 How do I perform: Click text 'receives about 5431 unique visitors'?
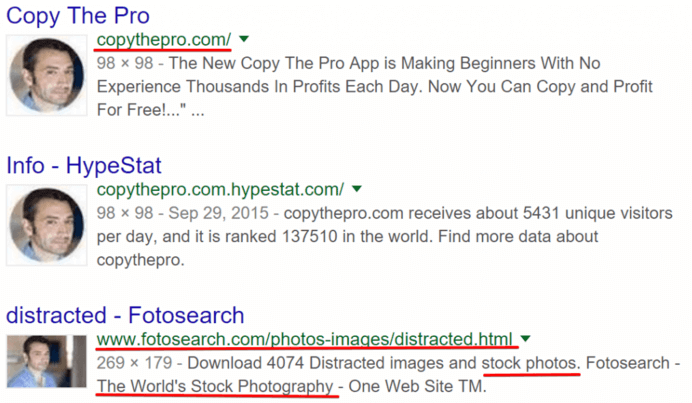tap(541, 213)
